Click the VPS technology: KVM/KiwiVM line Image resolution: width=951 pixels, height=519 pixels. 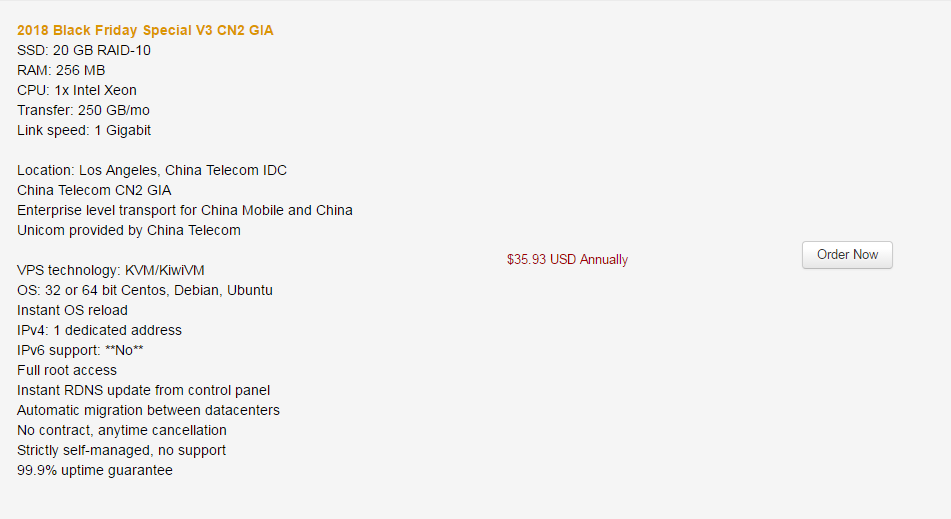click(110, 270)
